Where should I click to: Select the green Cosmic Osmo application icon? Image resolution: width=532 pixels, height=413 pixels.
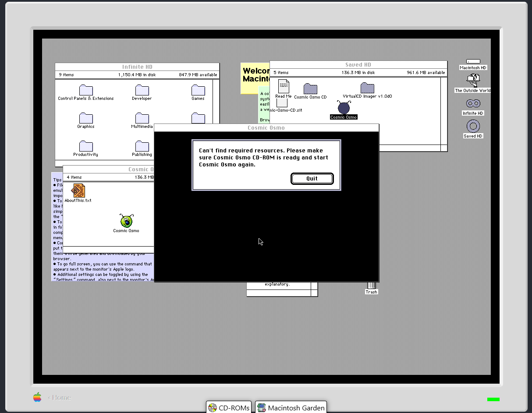pos(127,221)
